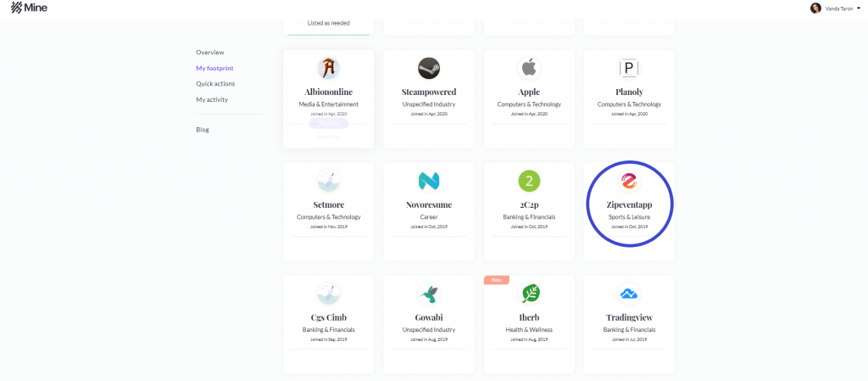Click the Listed as needed label
Viewport: 868px width, 381px height.
coord(329,23)
